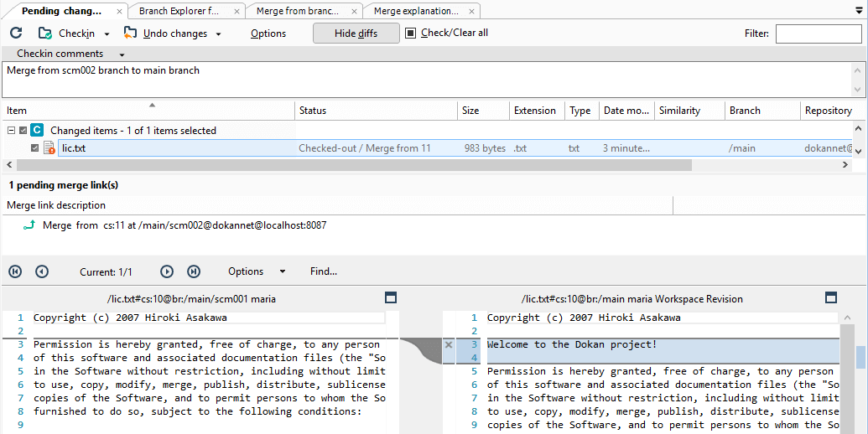Collapse the Changed items tree group
This screenshot has width=868, height=434.
pos(11,131)
